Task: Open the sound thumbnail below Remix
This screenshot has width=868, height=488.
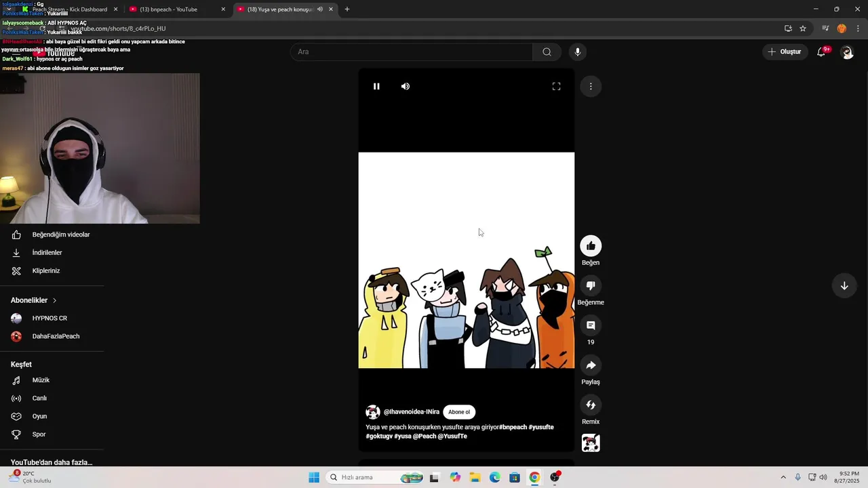Action: coord(591,443)
